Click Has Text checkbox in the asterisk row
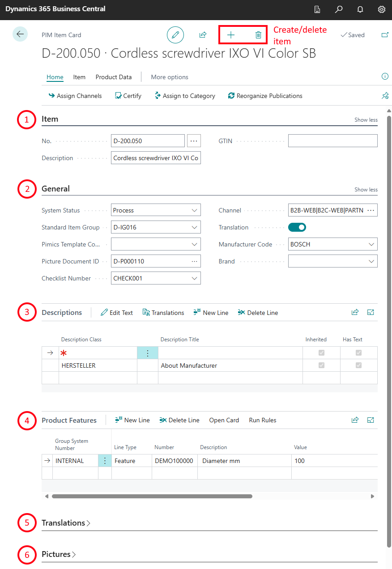 (x=358, y=353)
